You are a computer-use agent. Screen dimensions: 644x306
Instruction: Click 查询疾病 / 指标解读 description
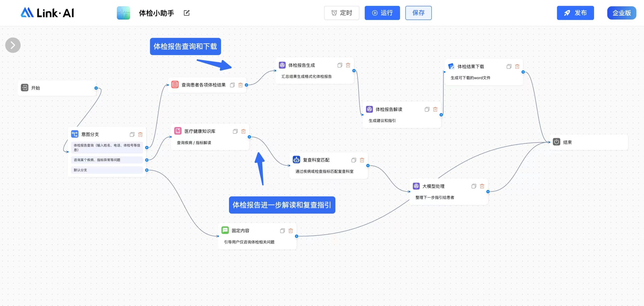[194, 143]
